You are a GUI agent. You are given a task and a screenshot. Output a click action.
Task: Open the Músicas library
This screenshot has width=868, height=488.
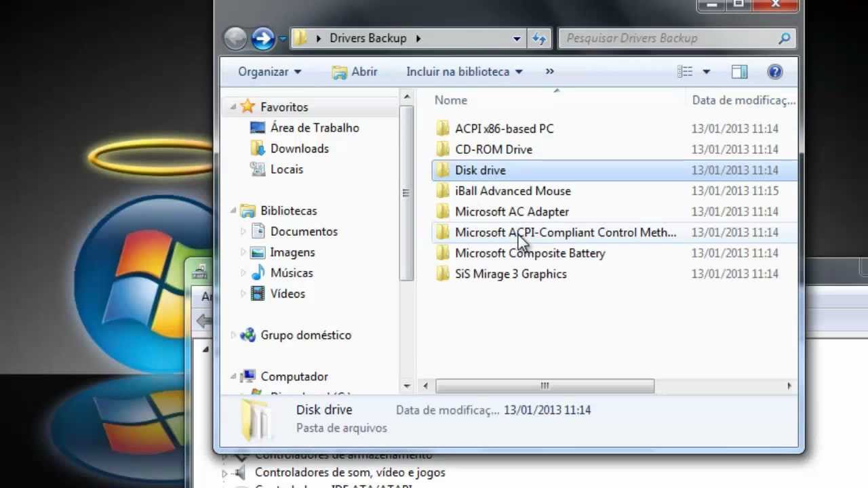point(292,273)
